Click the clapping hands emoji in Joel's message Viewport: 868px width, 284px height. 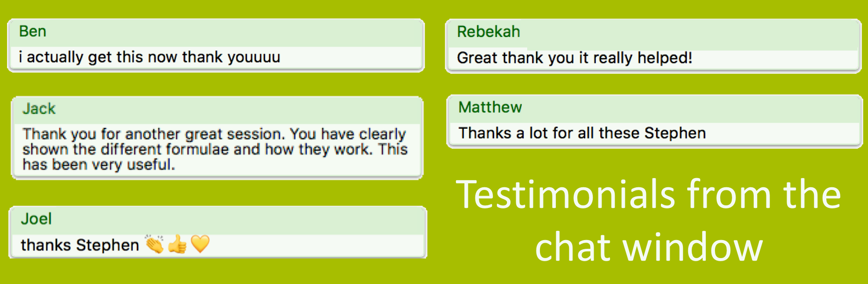154,244
